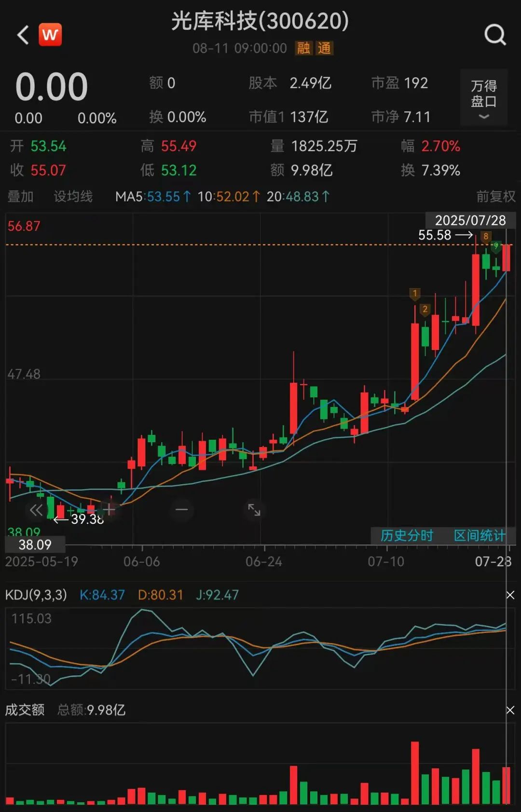Tap the 市值1 137亿 value
This screenshot has height=812, width=521.
288,117
